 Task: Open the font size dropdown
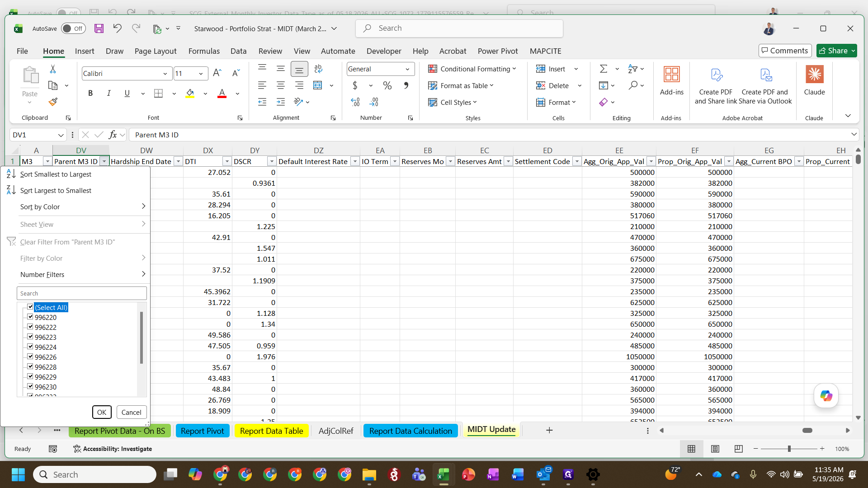pyautogui.click(x=201, y=74)
